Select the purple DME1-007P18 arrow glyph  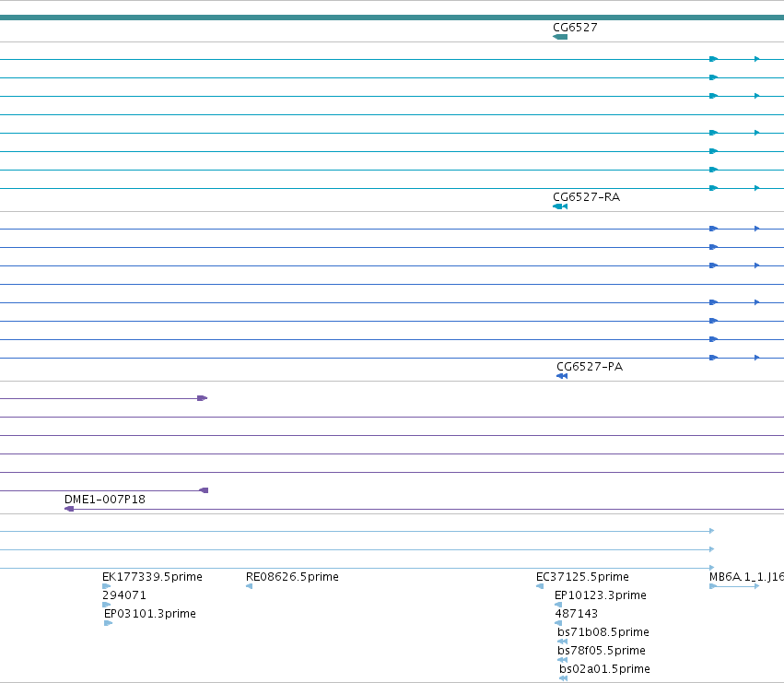click(x=69, y=509)
